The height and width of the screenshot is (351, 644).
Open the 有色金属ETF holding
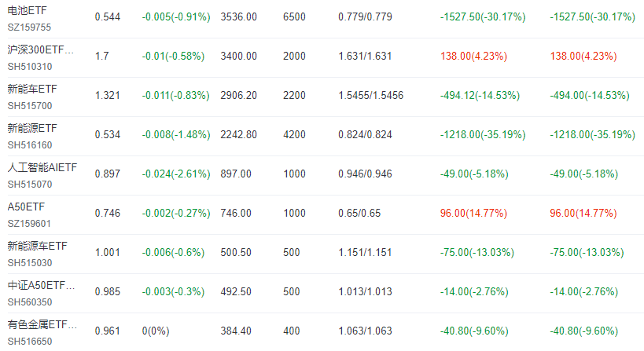42,325
